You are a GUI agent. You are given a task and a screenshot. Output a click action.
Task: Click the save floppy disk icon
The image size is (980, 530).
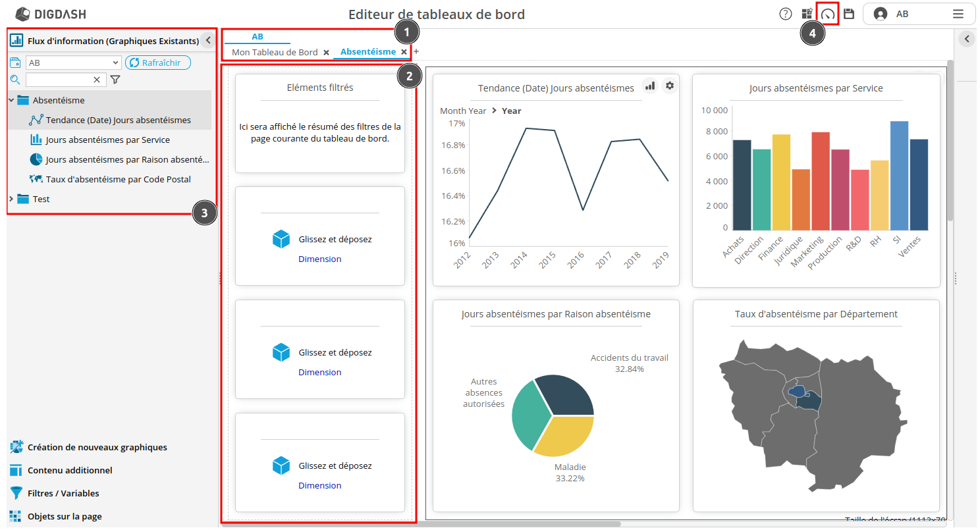(849, 14)
